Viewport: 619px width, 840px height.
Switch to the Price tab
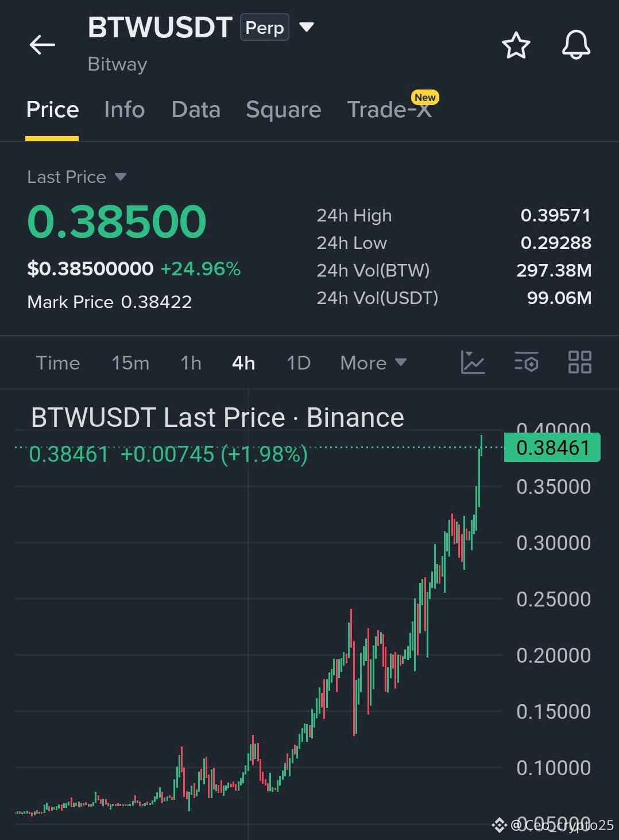[x=52, y=110]
